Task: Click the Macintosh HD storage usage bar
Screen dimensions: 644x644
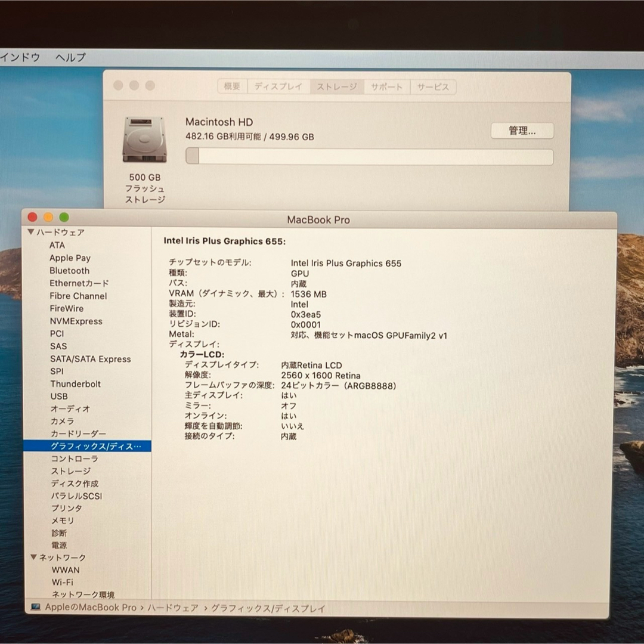Action: (x=369, y=156)
